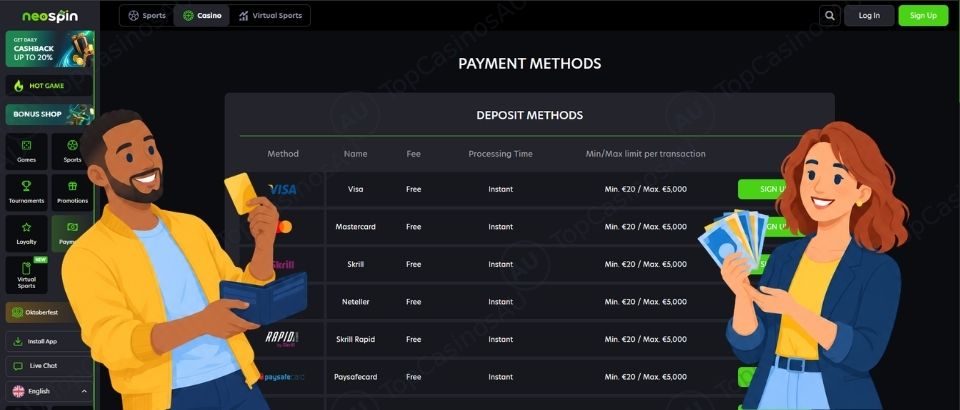Open Promotions gift icon tile
960x410 pixels.
pyautogui.click(x=72, y=192)
